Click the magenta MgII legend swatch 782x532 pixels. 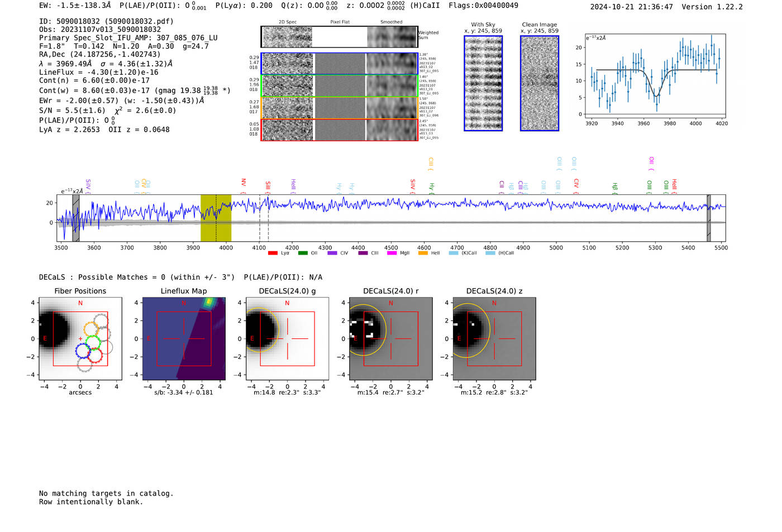(392, 253)
